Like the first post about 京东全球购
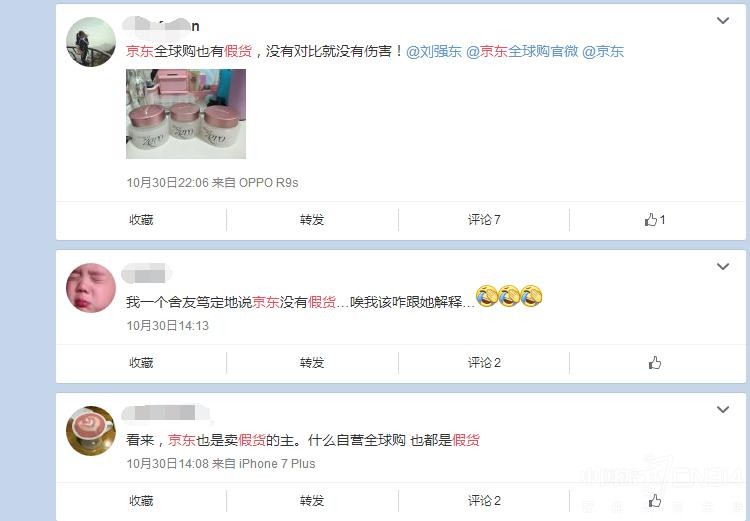750x521 pixels. [x=655, y=220]
